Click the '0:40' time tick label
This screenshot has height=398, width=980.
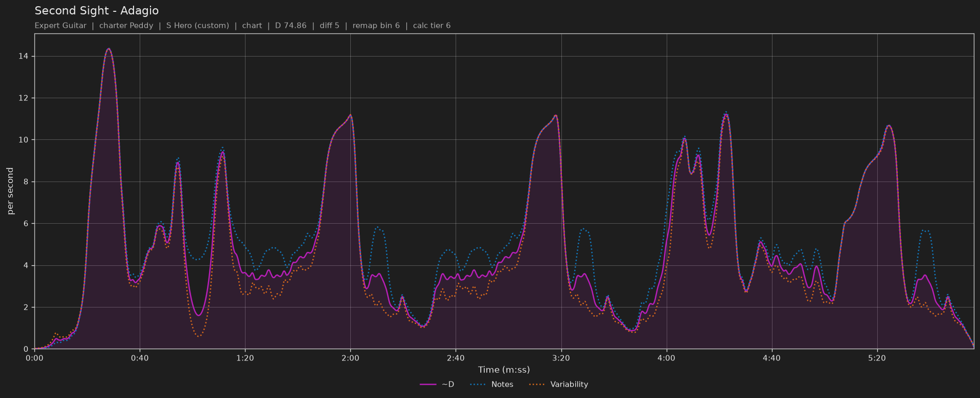[x=140, y=358]
